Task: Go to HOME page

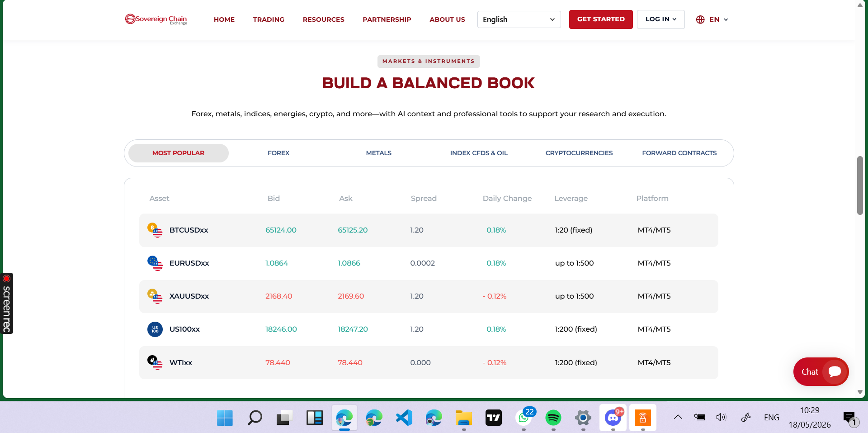Action: 224,19
